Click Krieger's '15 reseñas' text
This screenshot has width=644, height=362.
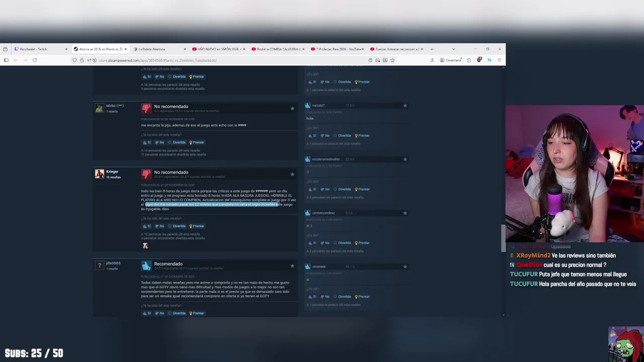[113, 177]
